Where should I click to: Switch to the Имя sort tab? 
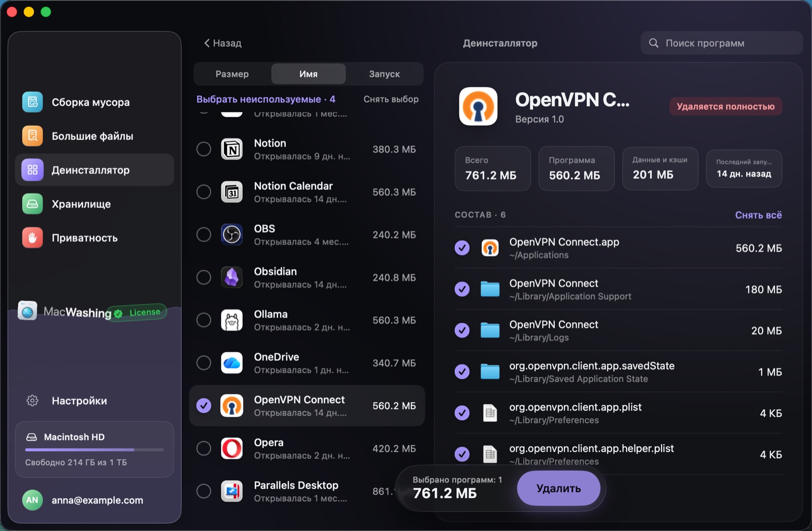[x=309, y=74]
